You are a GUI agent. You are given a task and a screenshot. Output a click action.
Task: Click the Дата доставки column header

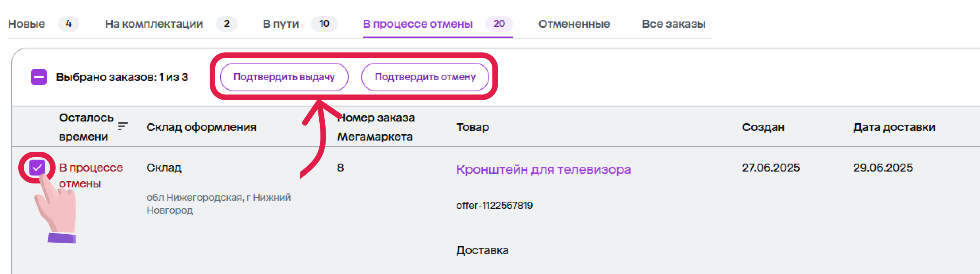pyautogui.click(x=894, y=127)
